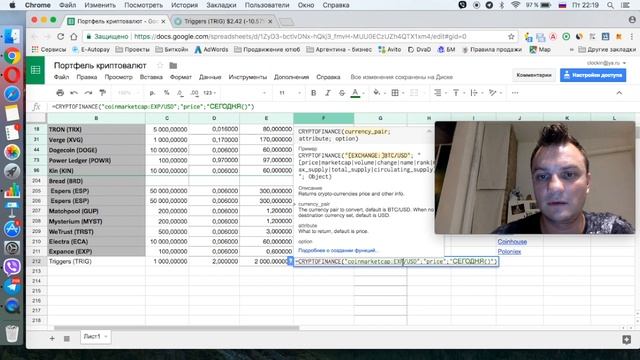Toggle bold formatting

(313, 93)
